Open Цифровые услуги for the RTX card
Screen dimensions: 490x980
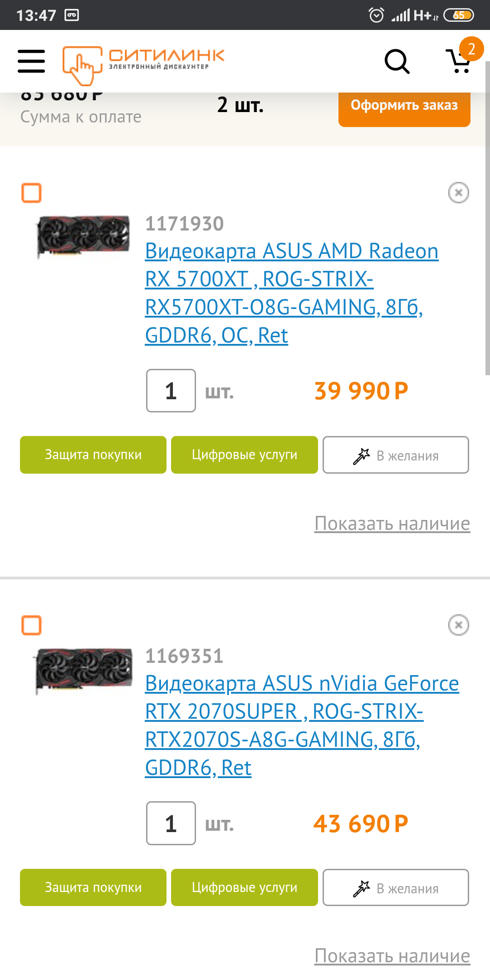coord(245,887)
